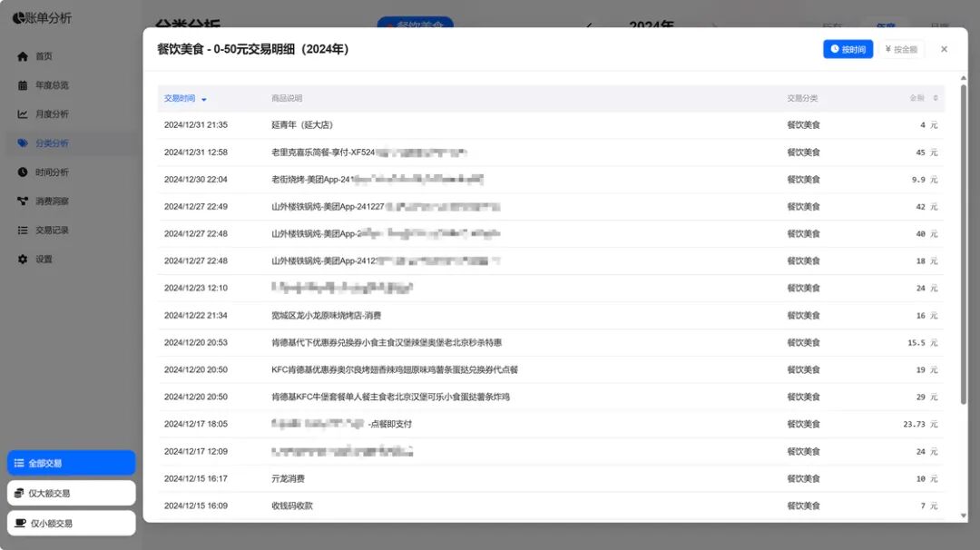Click the 宽城区龙小龙原味烧烤店-消费 description
Screen dimensions: 980x550
click(327, 316)
